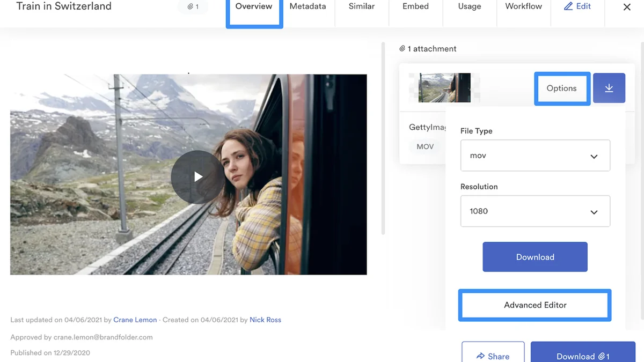
Task: Click the attachment count paperclip badge
Action: (x=193, y=7)
